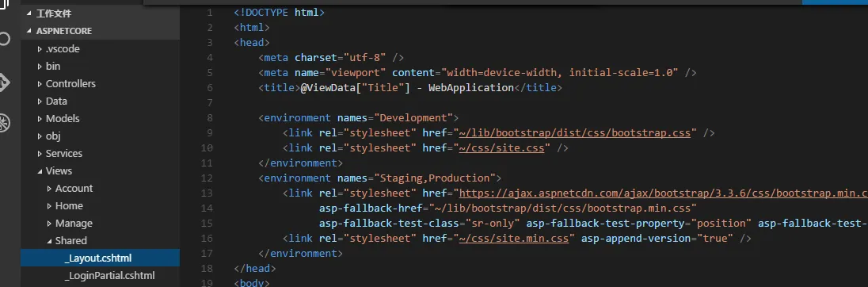Open the Debug view bug icon

coord(4,122)
